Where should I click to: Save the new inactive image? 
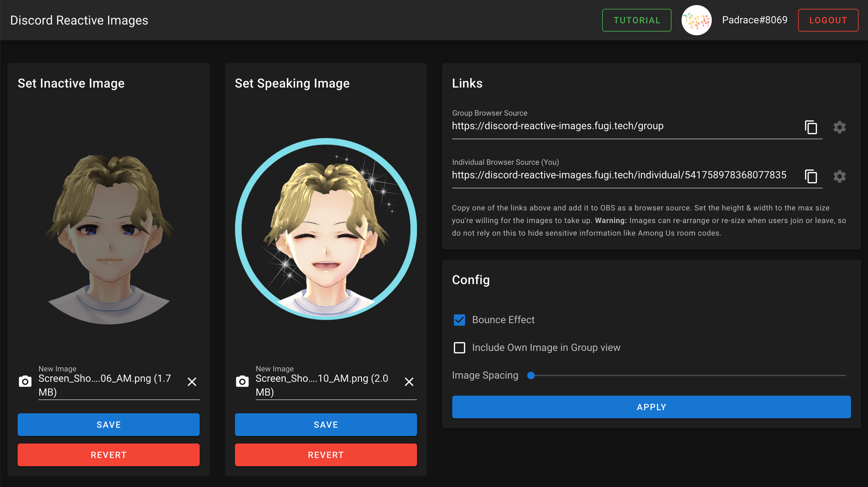pos(108,424)
